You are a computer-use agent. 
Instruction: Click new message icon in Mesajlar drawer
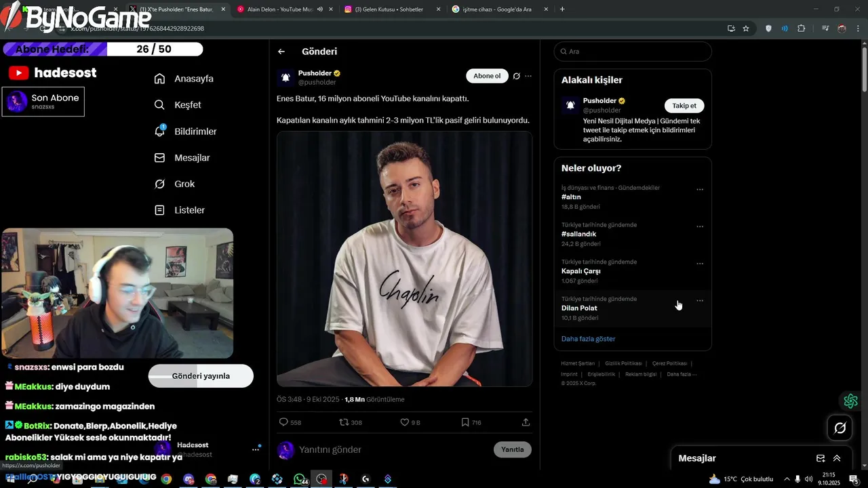click(821, 458)
